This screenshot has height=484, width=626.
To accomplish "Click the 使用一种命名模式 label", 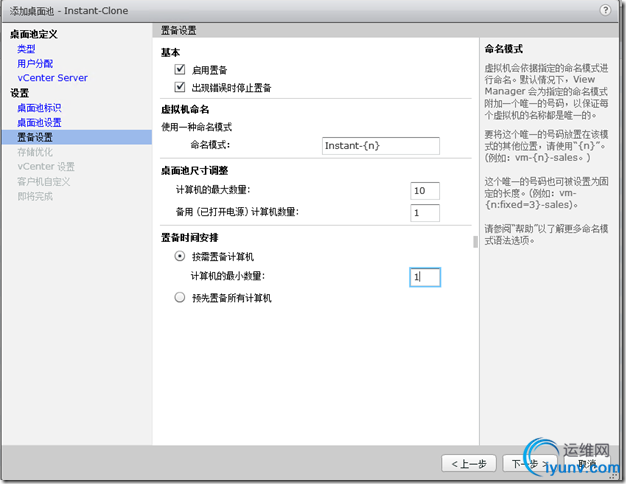I will [x=196, y=127].
